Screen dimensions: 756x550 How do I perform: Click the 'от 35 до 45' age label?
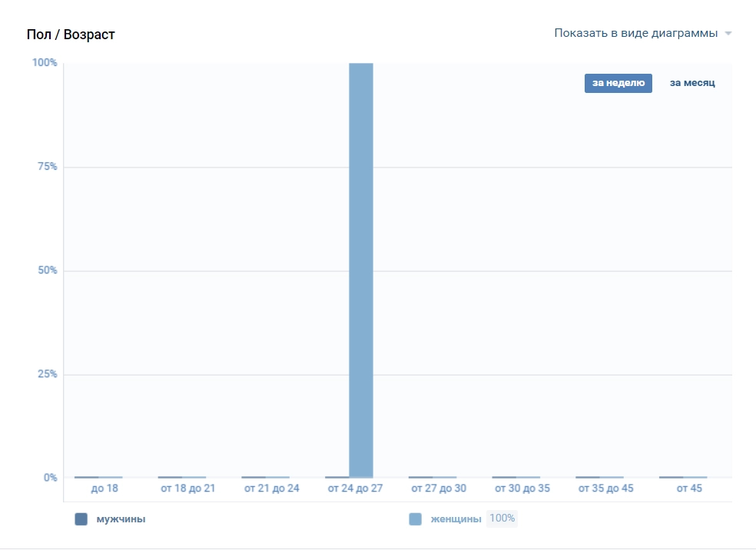tap(605, 489)
